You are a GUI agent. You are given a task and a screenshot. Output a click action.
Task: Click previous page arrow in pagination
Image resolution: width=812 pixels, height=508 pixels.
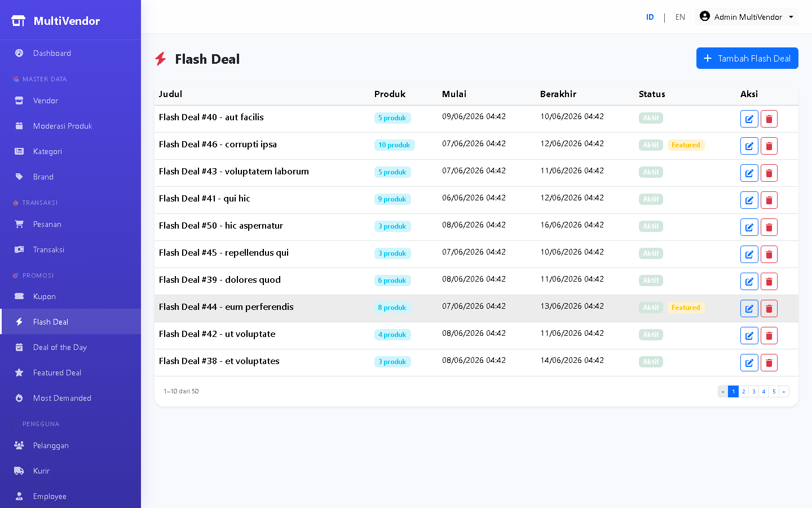[723, 391]
